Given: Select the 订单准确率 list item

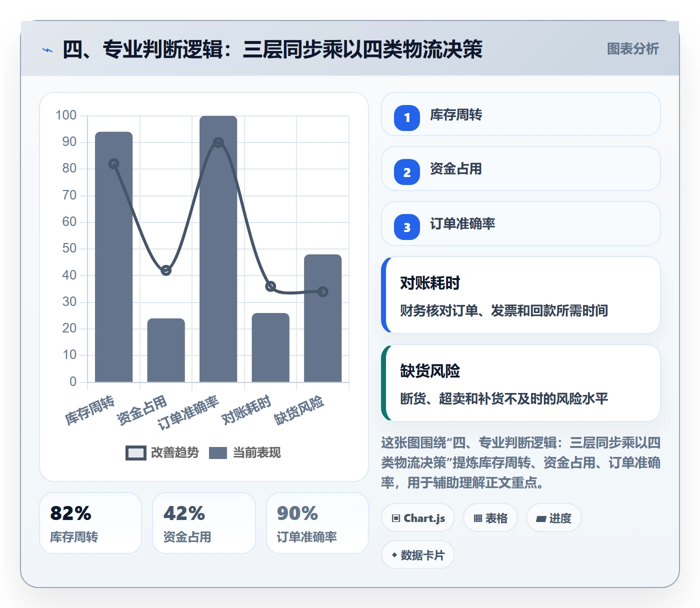Looking at the screenshot, I should (521, 223).
